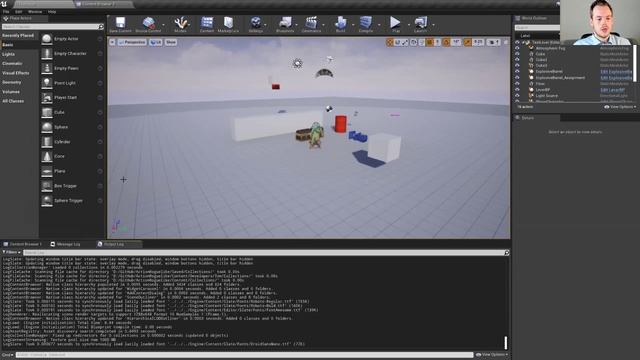
Task: Expand the Compile options dropdown arrow
Action: 379,25
